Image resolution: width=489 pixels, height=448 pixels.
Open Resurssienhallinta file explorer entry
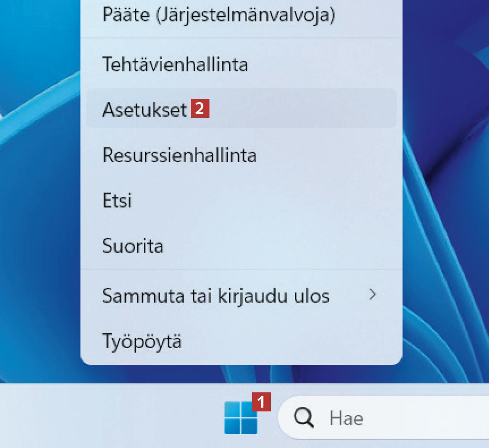pyautogui.click(x=179, y=155)
